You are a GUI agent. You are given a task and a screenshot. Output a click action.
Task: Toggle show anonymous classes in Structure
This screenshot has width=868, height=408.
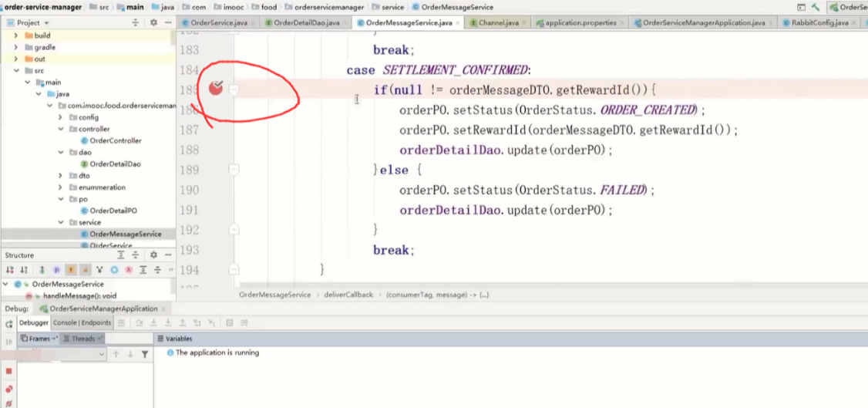click(114, 270)
